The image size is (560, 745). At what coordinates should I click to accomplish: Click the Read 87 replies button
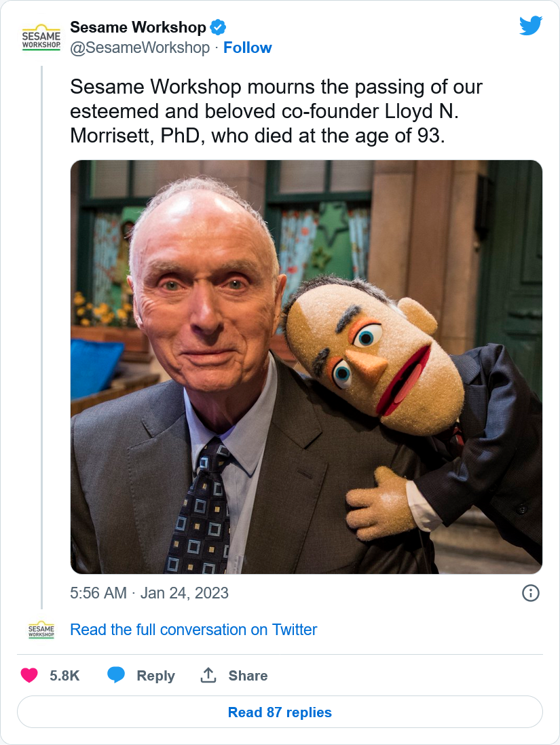[x=280, y=712]
